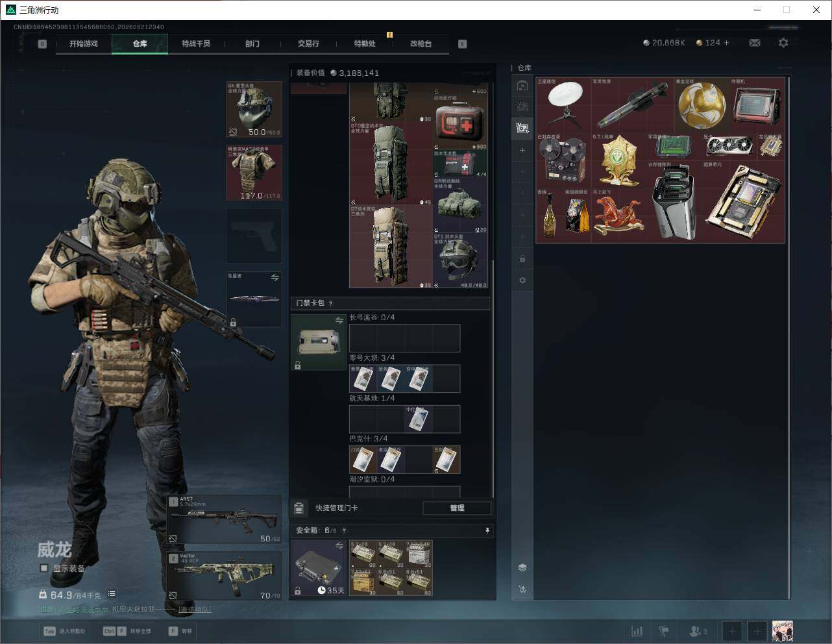
Task: Select the military missile item in warehouse
Action: coord(633,105)
